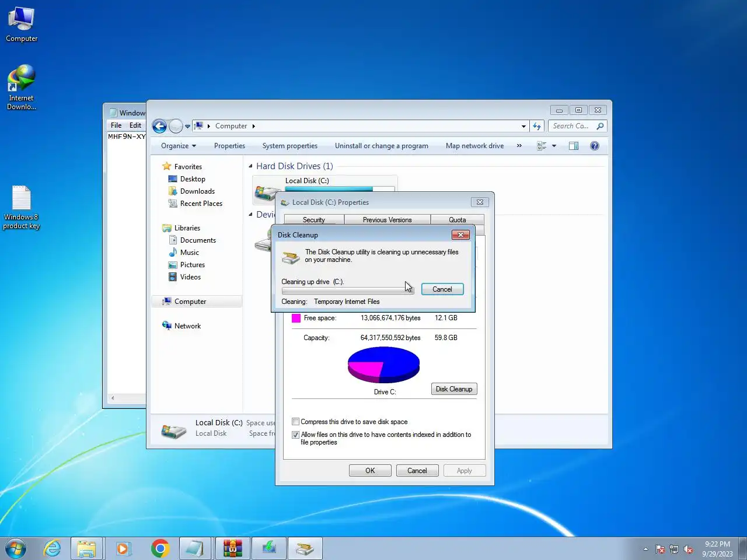Toggle Allow files to be indexed checkbox
This screenshot has height=560, width=747.
(x=296, y=435)
